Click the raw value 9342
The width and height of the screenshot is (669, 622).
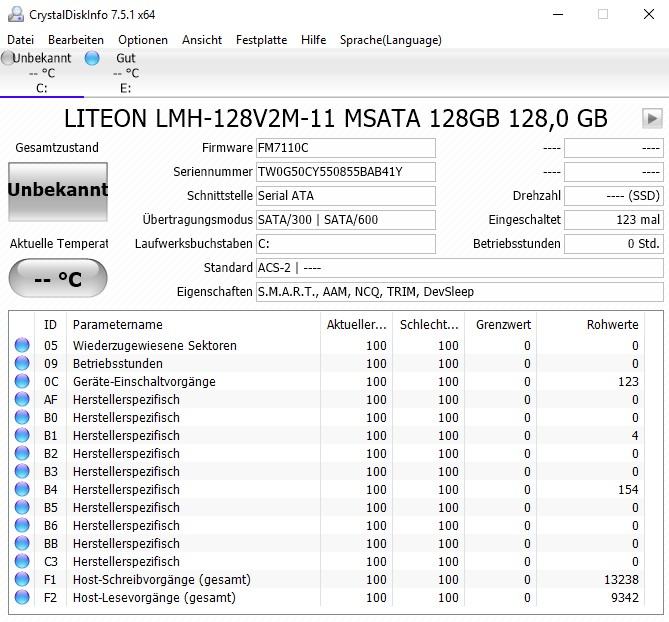coord(625,597)
